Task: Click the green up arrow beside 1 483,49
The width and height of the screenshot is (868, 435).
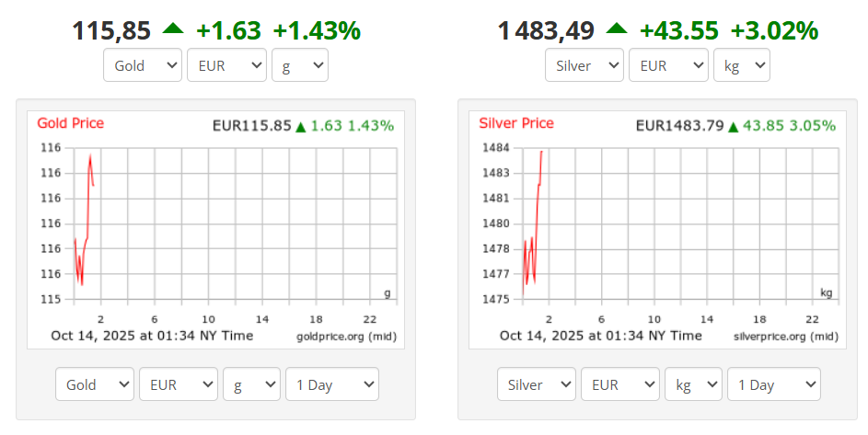Action: coord(617,29)
